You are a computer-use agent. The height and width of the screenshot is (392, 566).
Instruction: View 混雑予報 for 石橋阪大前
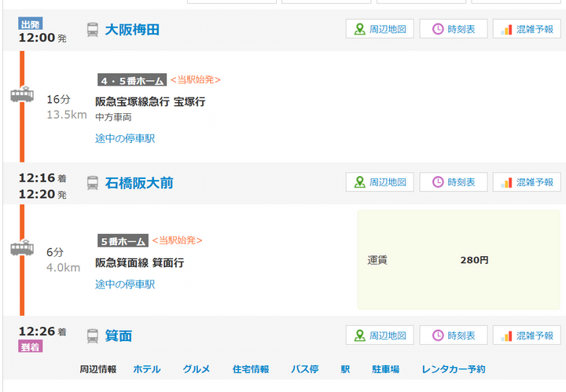coord(527,182)
